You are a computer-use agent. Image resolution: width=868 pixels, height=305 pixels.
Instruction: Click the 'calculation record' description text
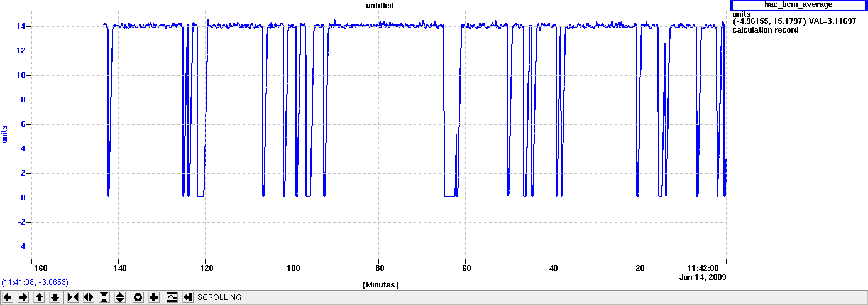pos(766,30)
